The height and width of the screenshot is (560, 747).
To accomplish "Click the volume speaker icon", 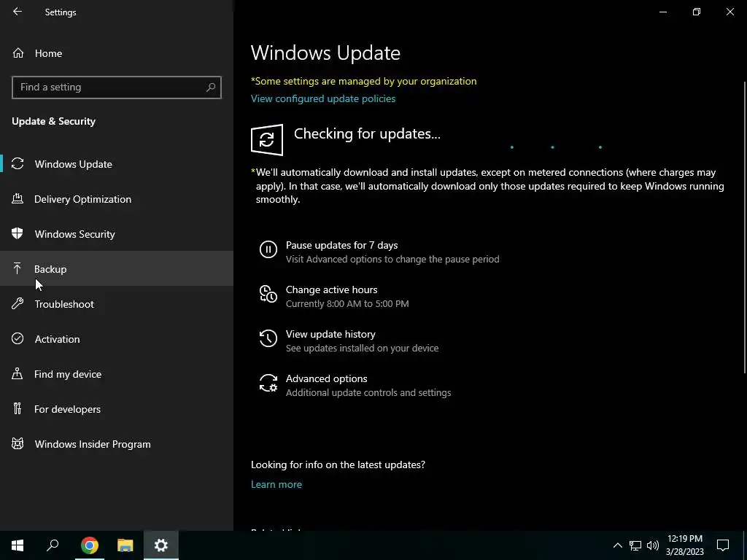I will [x=653, y=545].
